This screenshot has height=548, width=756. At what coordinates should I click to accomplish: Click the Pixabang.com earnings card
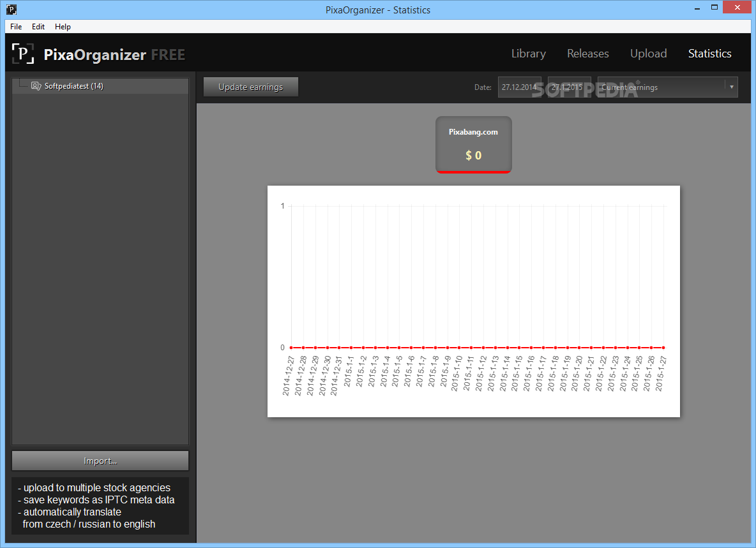474,144
